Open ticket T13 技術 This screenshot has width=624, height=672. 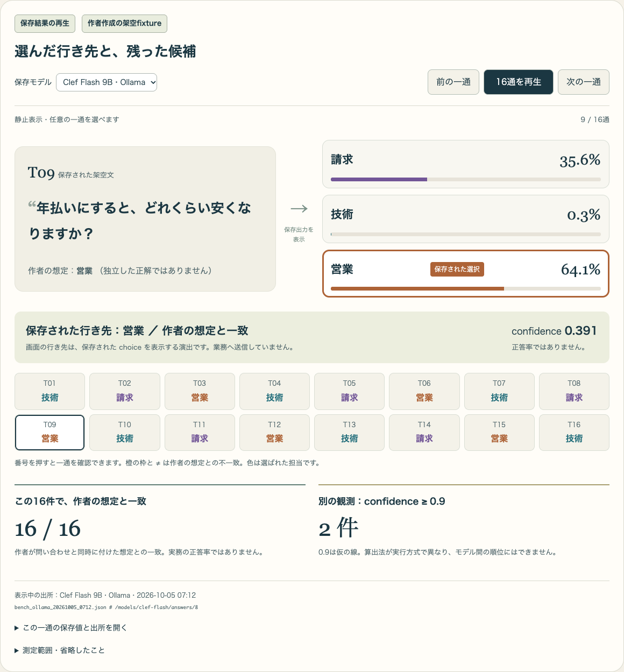350,433
